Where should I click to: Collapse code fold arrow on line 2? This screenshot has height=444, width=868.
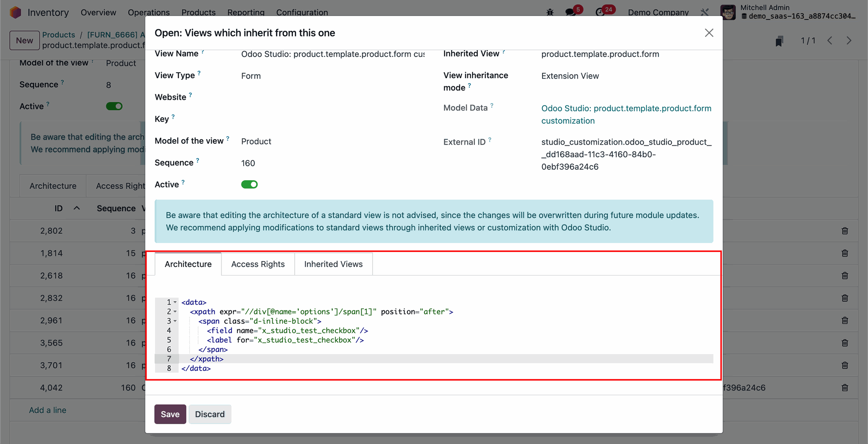point(175,312)
